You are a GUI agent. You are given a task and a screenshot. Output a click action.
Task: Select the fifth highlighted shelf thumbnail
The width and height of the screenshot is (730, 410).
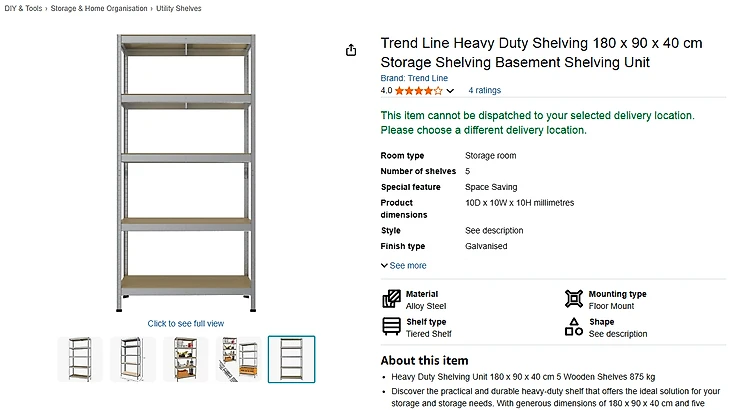coord(291,359)
